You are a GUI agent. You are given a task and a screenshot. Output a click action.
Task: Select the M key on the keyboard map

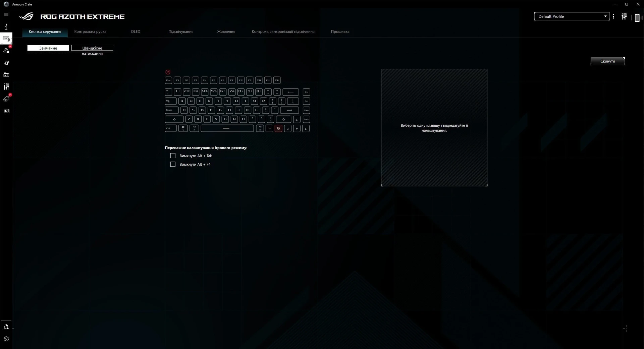[243, 119]
